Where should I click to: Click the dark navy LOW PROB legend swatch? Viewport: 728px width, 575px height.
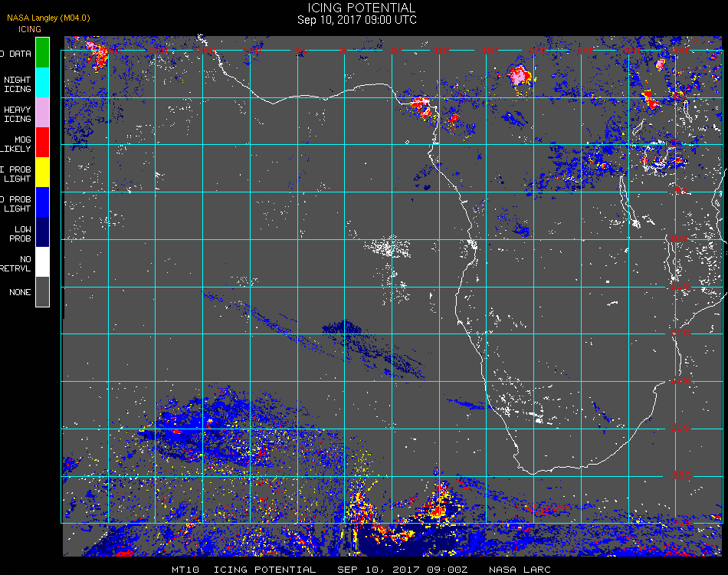[42, 232]
